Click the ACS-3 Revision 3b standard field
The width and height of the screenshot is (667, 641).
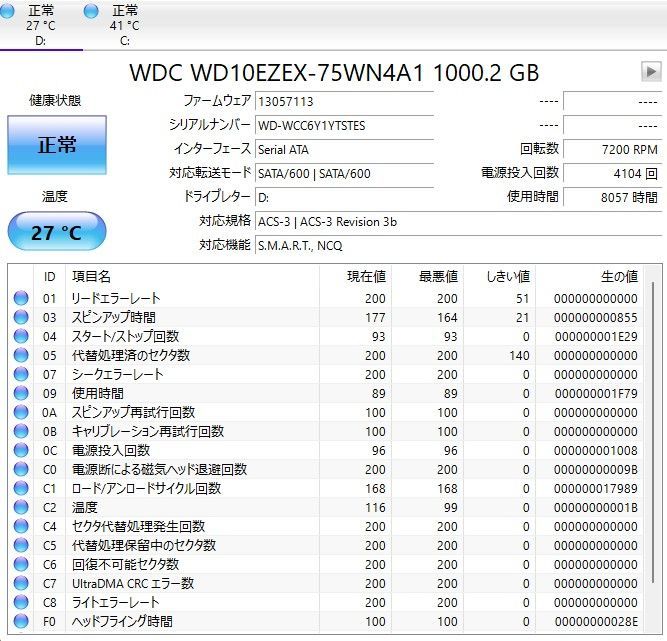click(x=458, y=221)
